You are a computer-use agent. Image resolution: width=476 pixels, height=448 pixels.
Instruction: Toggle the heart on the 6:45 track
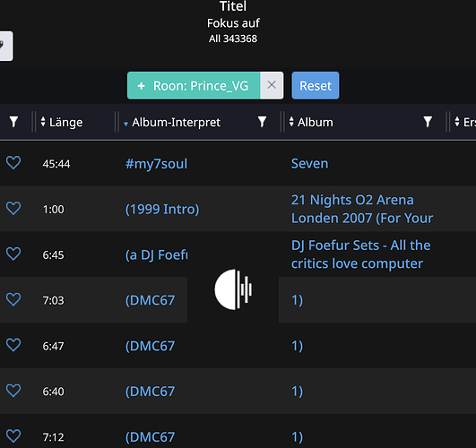[x=13, y=254]
